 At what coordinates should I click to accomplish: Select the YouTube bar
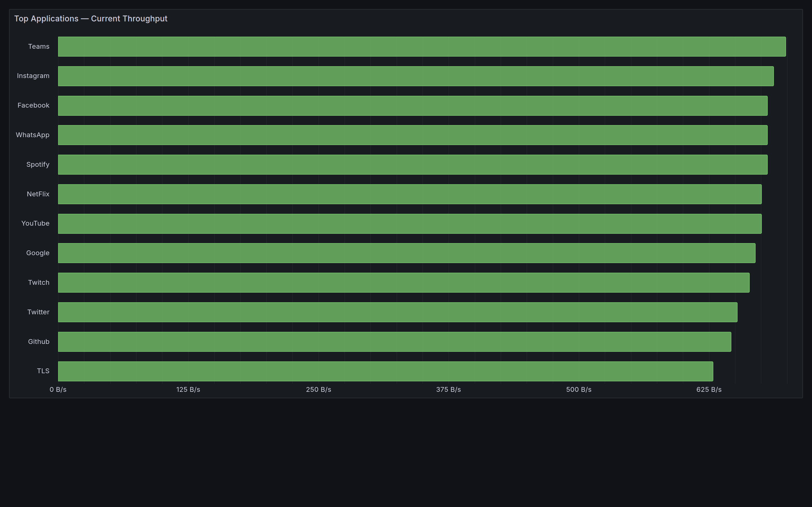403,223
